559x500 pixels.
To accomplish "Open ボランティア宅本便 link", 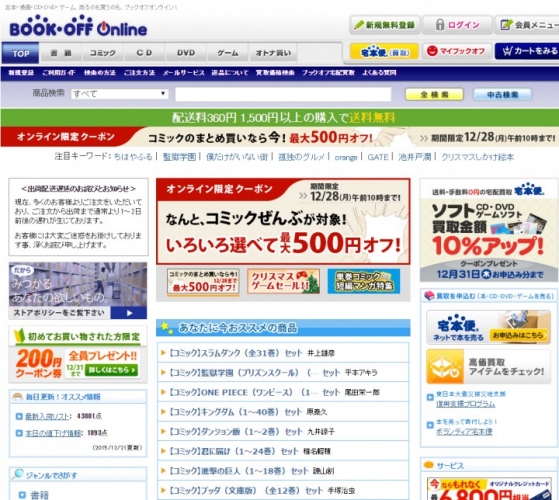I will [464, 432].
